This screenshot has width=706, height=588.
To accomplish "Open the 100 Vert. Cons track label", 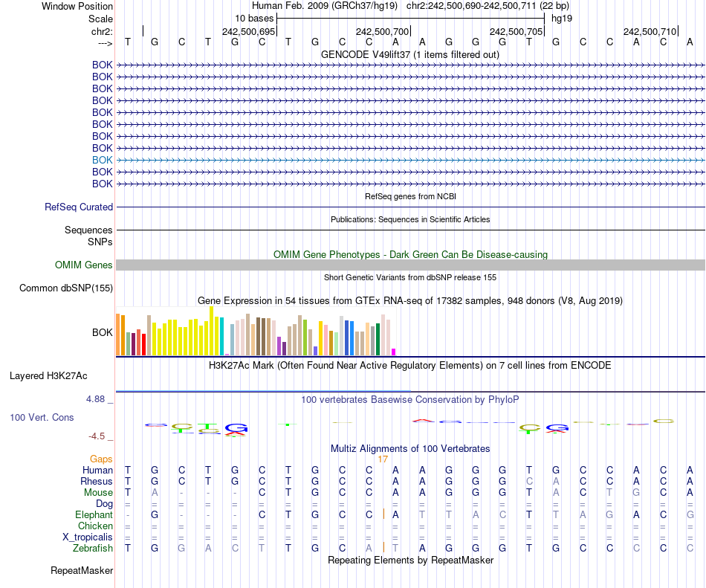I will click(42, 417).
